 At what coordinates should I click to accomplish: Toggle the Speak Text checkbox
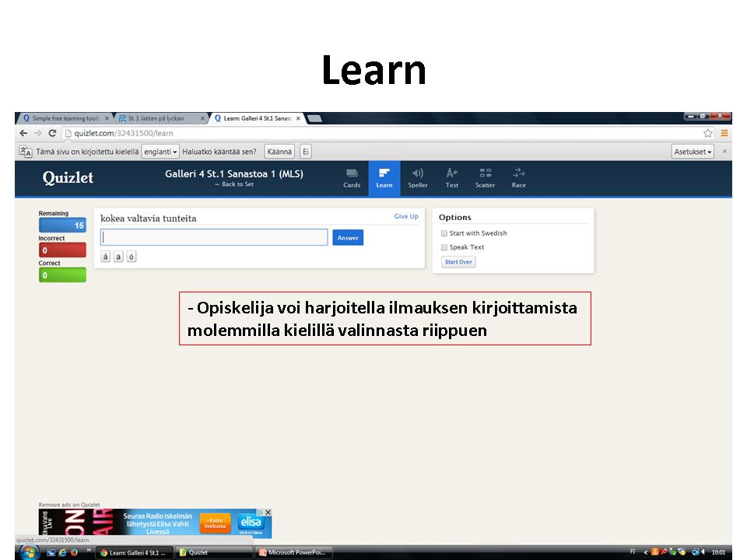coord(444,247)
